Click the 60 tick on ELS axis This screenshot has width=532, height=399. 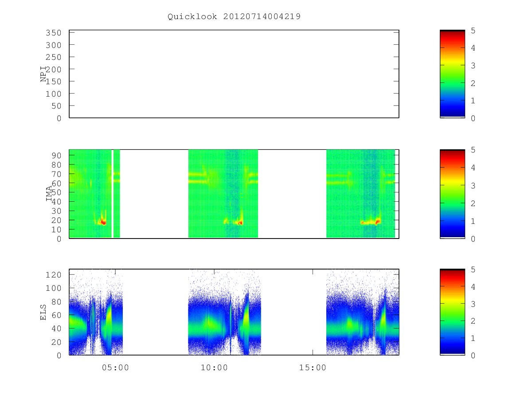click(56, 315)
